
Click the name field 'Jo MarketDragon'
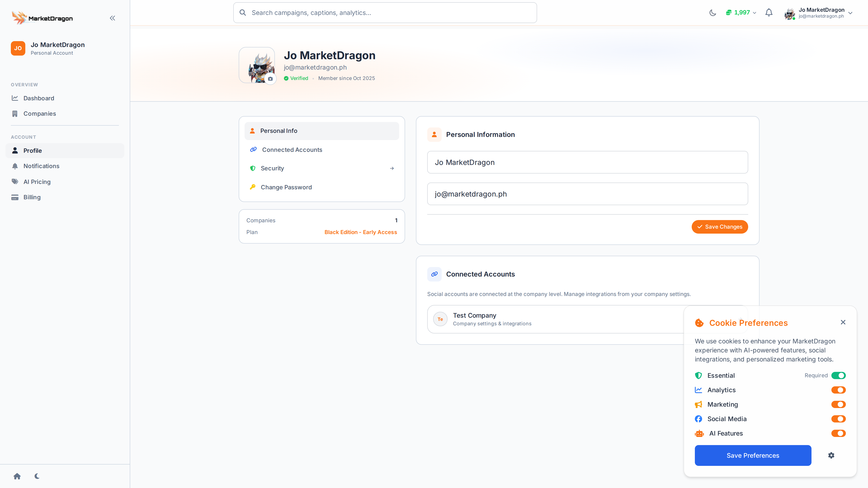pos(587,162)
